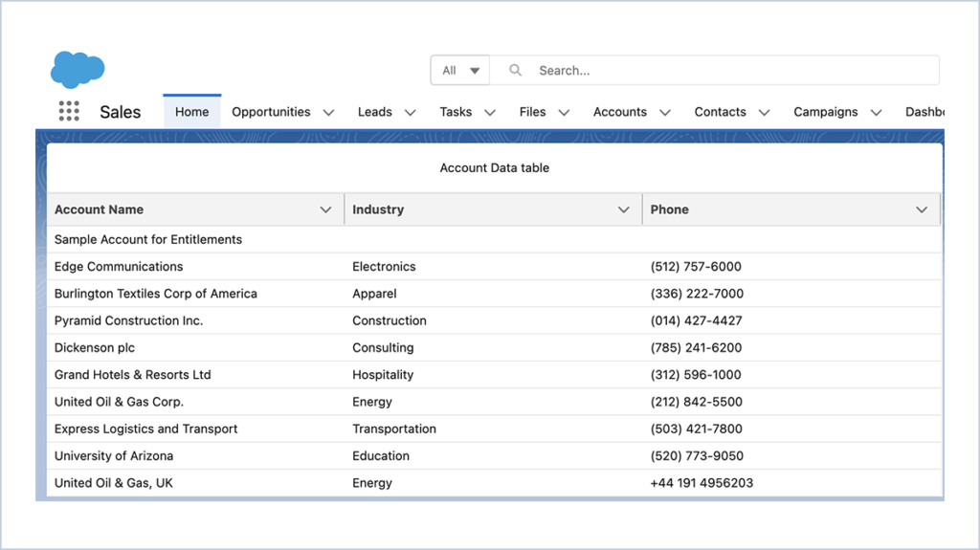Click phone number (014) 427-4427
This screenshot has width=980, height=550.
[697, 320]
